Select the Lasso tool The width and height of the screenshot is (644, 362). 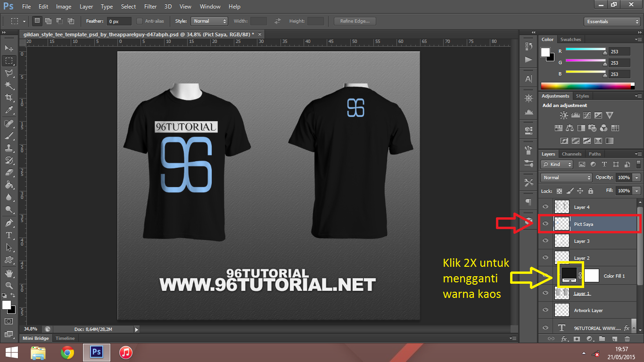click(x=9, y=73)
